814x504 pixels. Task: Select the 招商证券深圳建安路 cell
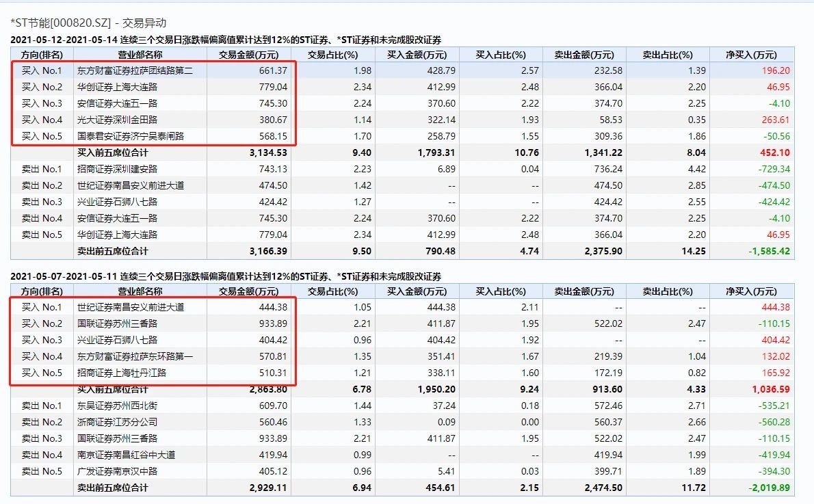click(118, 169)
